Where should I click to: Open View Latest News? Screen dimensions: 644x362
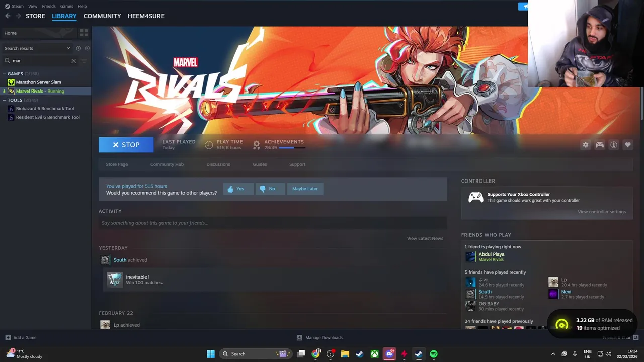(425, 238)
